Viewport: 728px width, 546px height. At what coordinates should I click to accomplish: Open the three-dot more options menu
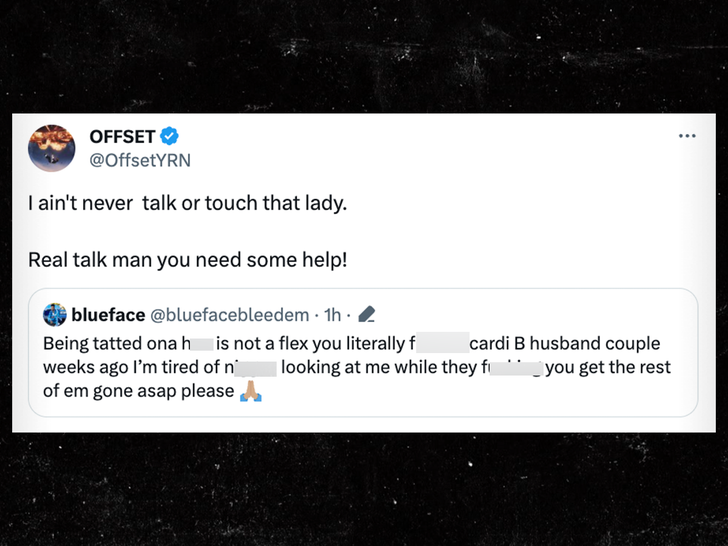click(x=686, y=136)
